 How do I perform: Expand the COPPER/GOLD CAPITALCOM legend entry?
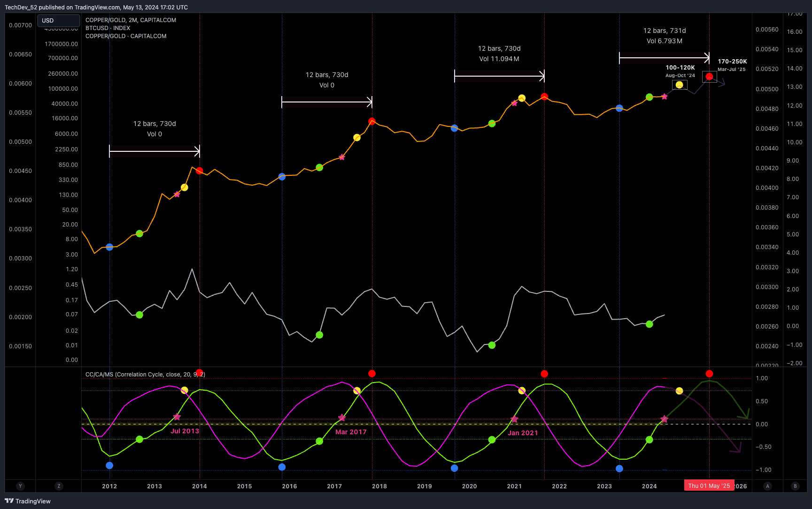125,36
